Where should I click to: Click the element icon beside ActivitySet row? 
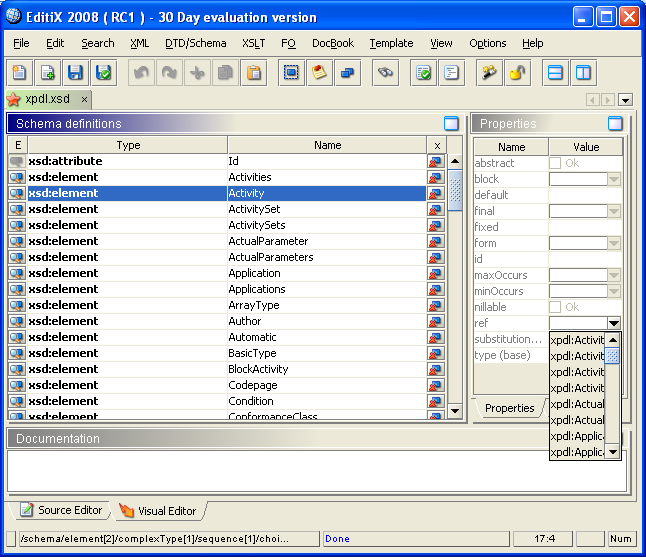(17, 209)
